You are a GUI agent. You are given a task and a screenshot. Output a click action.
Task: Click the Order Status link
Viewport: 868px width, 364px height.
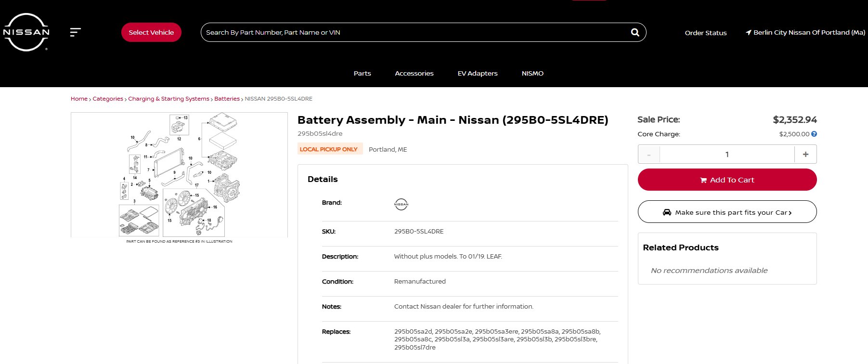point(705,33)
